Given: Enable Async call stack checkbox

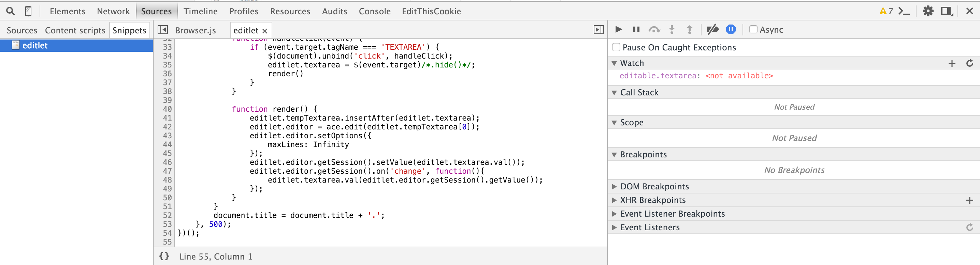Looking at the screenshot, I should pos(753,29).
